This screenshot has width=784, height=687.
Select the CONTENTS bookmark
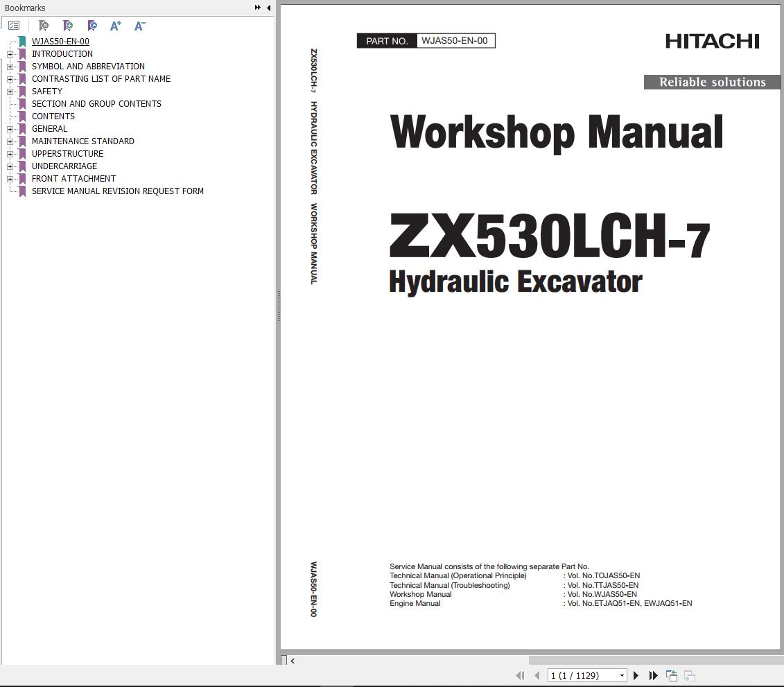click(x=53, y=116)
